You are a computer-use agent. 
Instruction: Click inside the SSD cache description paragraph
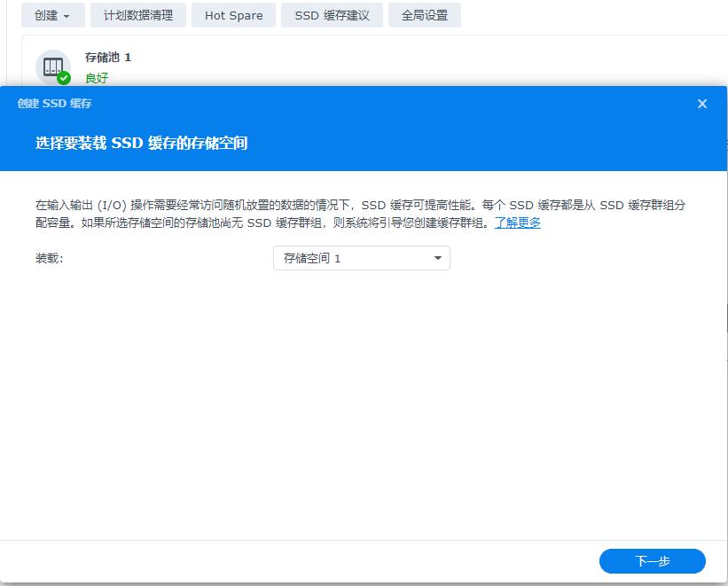tap(355, 213)
